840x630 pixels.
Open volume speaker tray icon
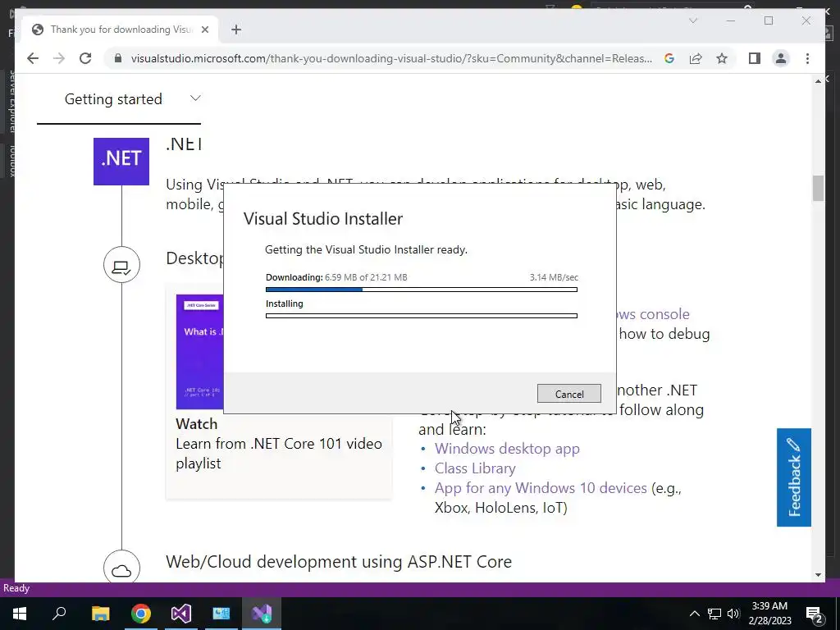click(x=733, y=614)
